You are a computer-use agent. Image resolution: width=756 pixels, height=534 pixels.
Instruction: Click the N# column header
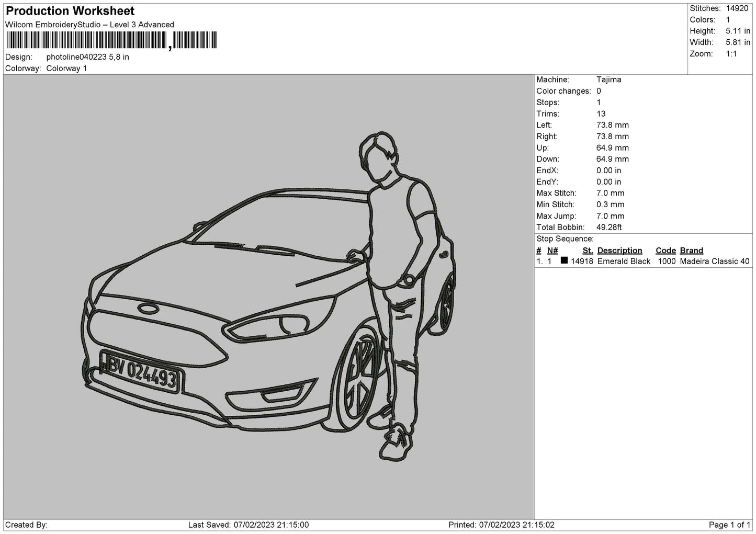click(x=552, y=251)
